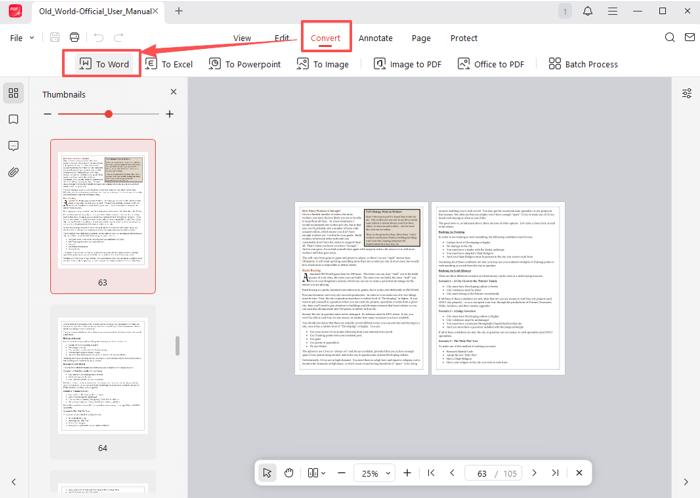Click Office to PDF
Viewport: 700px width, 498px height.
(491, 64)
